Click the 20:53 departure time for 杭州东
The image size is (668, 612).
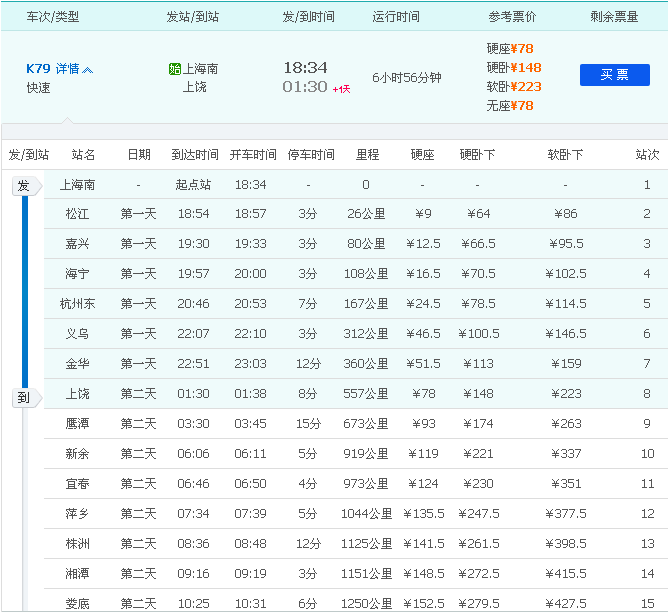click(x=250, y=304)
